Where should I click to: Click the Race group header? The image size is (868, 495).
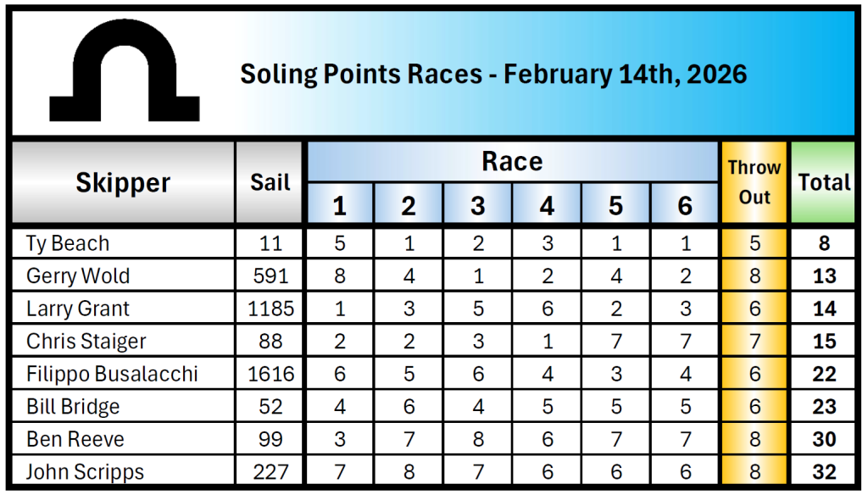pyautogui.click(x=512, y=161)
